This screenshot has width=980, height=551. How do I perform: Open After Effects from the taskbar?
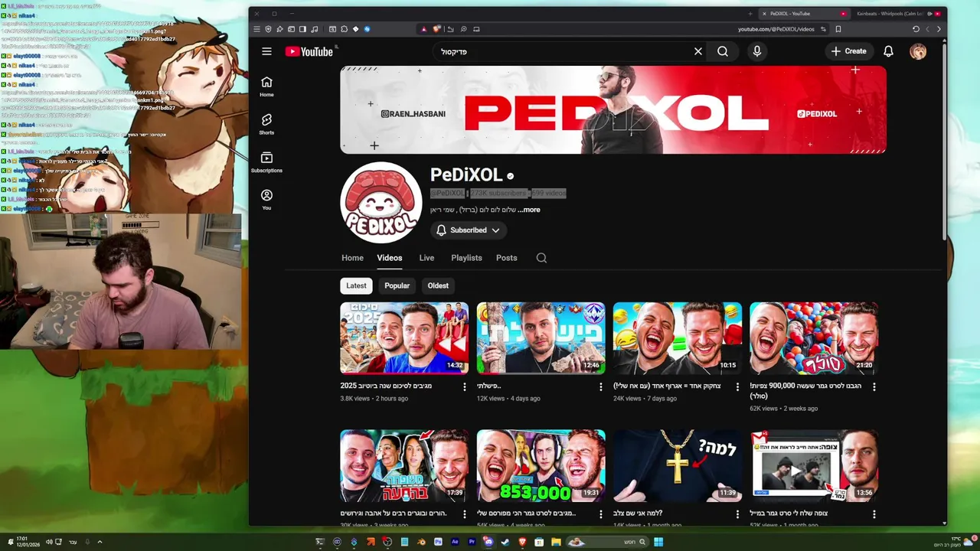(x=455, y=542)
